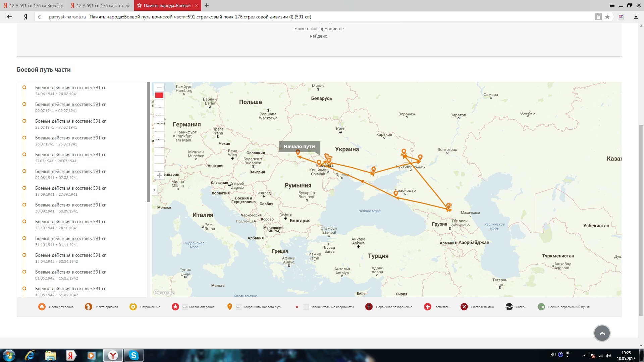Click the red 'Госпиталь' legend icon
Viewport: 644px width, 362px height.
(x=427, y=307)
